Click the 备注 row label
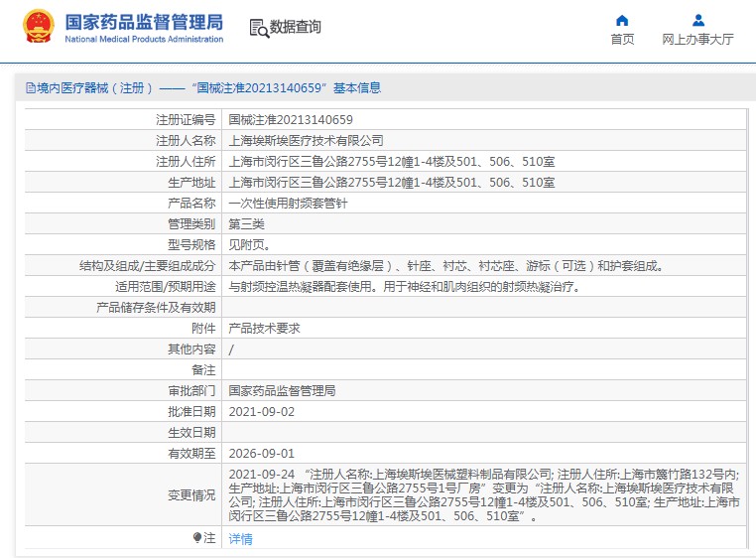Viewport: 756px width, 558px height. (203, 369)
